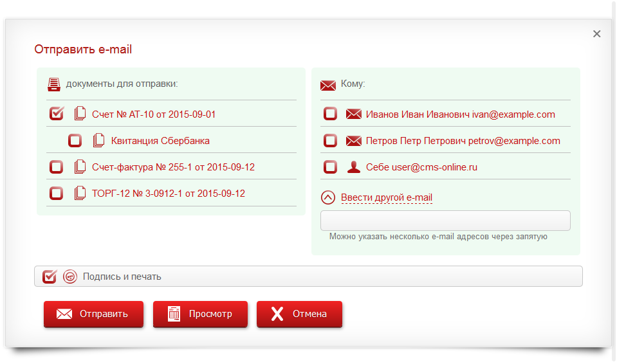This screenshot has height=364, width=617.
Task: Click the Себе user@cms-online.ru text
Action: pos(421,167)
